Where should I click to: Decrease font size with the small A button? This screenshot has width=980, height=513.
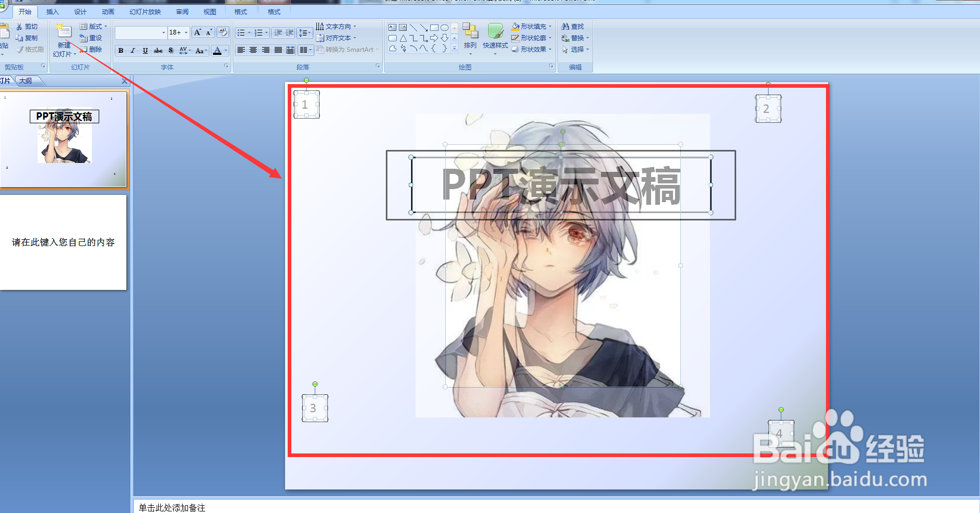pos(208,32)
